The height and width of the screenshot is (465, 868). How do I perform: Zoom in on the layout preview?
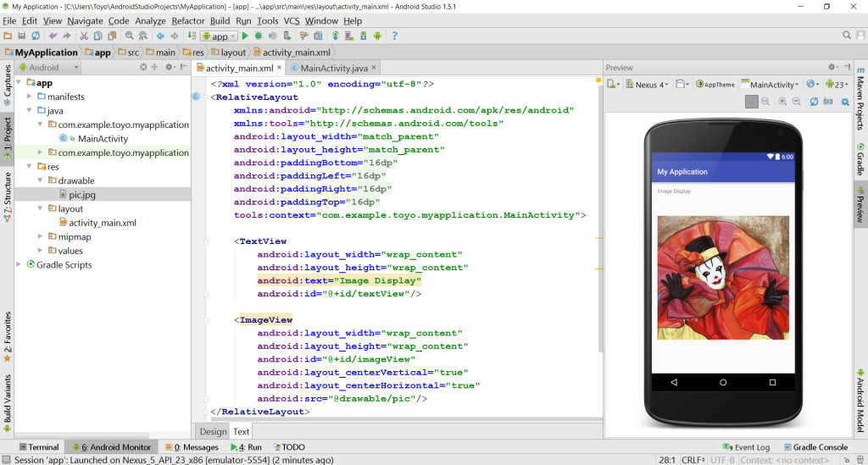(782, 102)
